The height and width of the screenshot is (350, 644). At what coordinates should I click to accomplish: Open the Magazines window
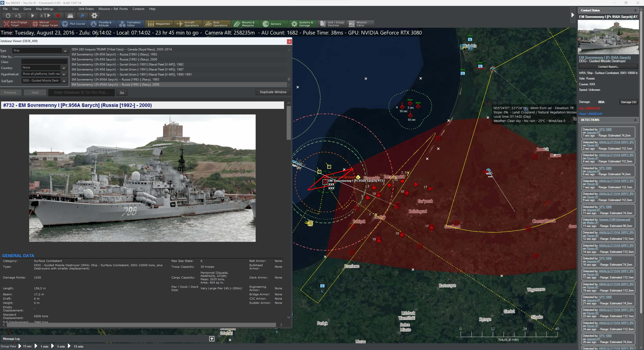pyautogui.click(x=159, y=24)
